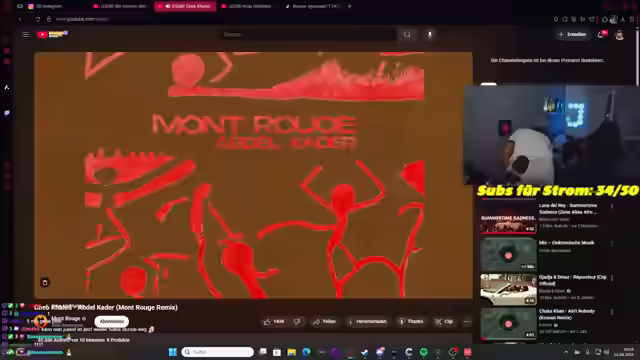Select the active Cheb Khaled tab
Viewport: 640px width, 360px height.
click(x=185, y=6)
